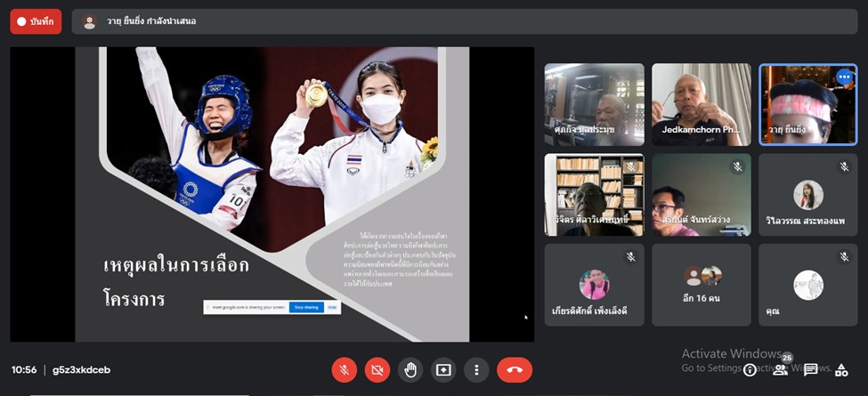Click the red recording indicator

coord(36,21)
